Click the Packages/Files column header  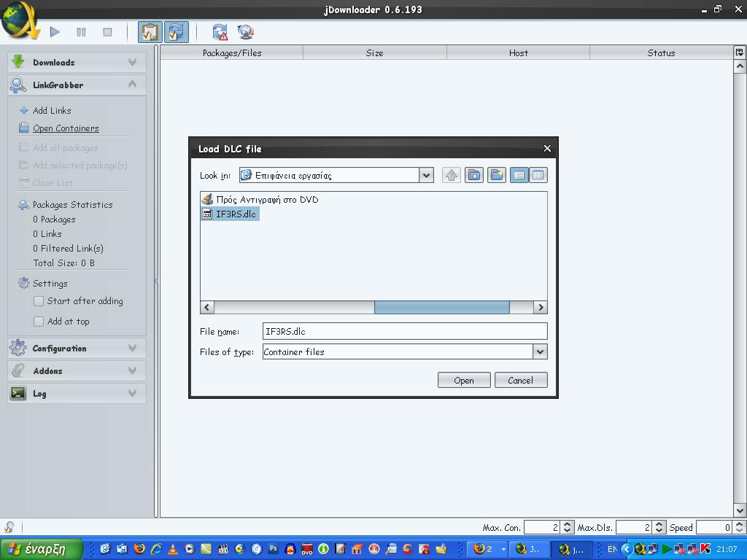point(232,52)
